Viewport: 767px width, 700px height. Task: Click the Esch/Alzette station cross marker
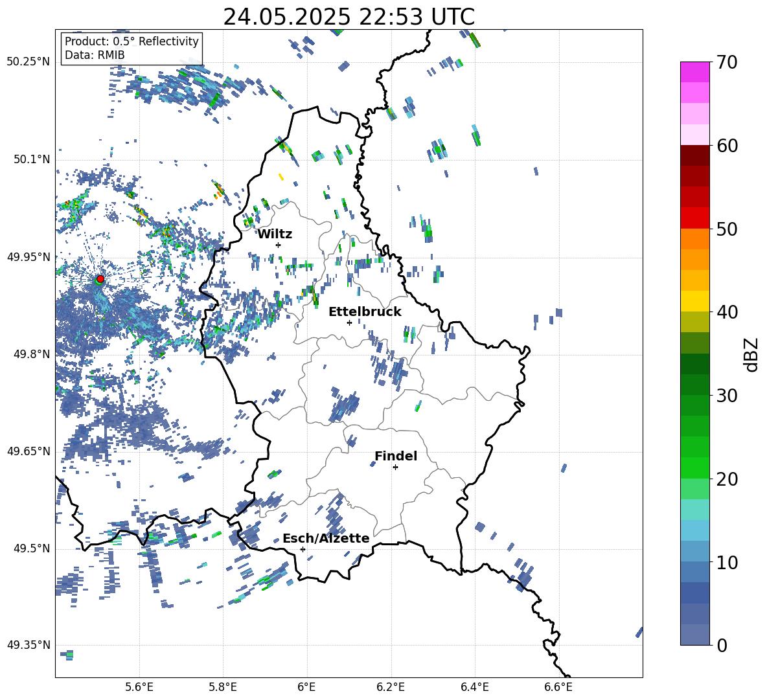[x=303, y=549]
